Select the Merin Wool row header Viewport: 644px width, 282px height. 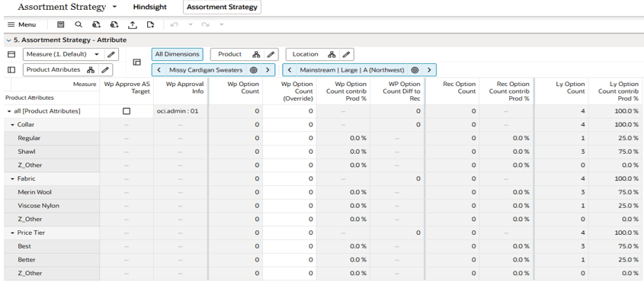click(51, 192)
